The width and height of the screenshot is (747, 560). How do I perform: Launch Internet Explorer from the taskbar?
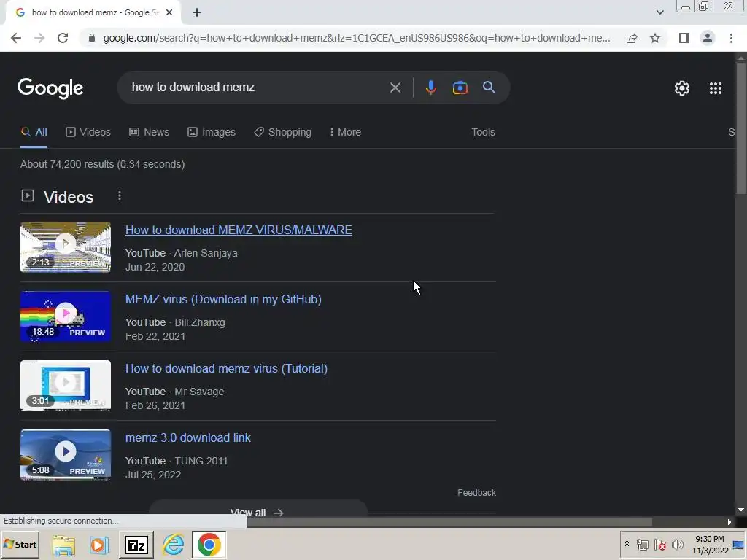click(173, 545)
